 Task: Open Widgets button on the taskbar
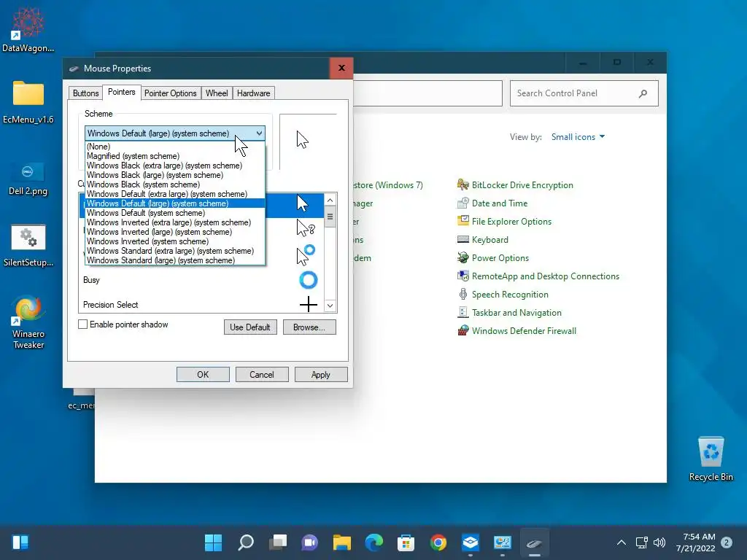coord(20,542)
